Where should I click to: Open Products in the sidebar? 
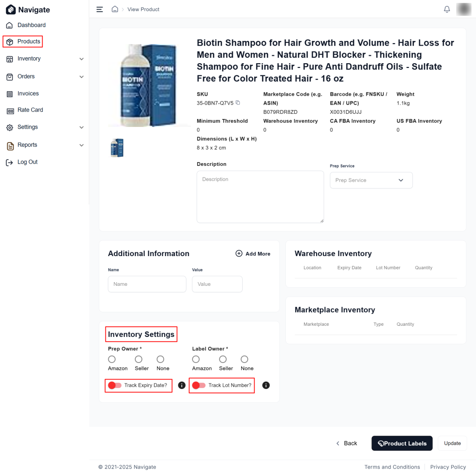(x=28, y=41)
